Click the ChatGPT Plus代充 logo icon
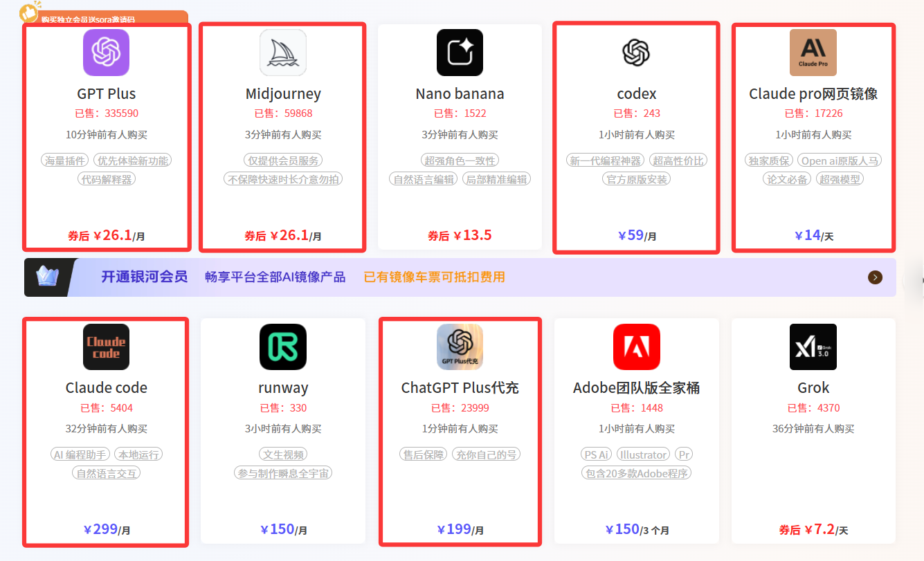This screenshot has width=924, height=561. 460,347
